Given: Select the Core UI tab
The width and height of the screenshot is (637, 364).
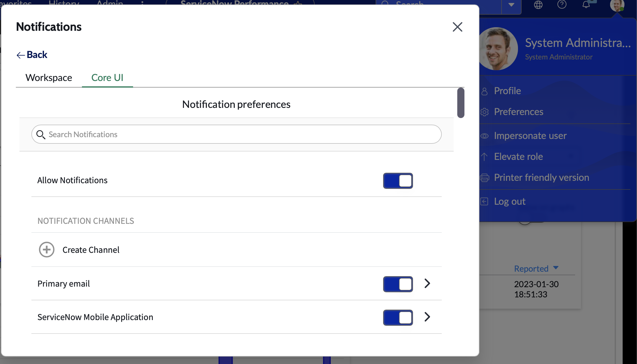Looking at the screenshot, I should click(x=107, y=78).
